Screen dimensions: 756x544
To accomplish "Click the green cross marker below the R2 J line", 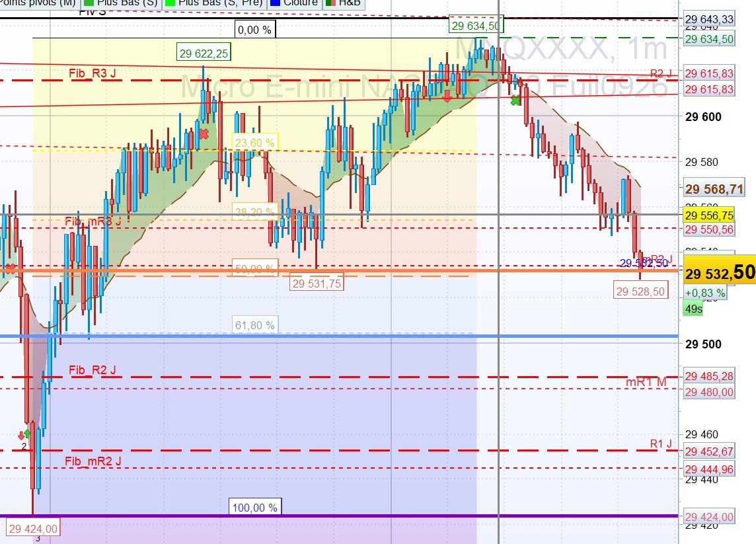I will pos(515,100).
